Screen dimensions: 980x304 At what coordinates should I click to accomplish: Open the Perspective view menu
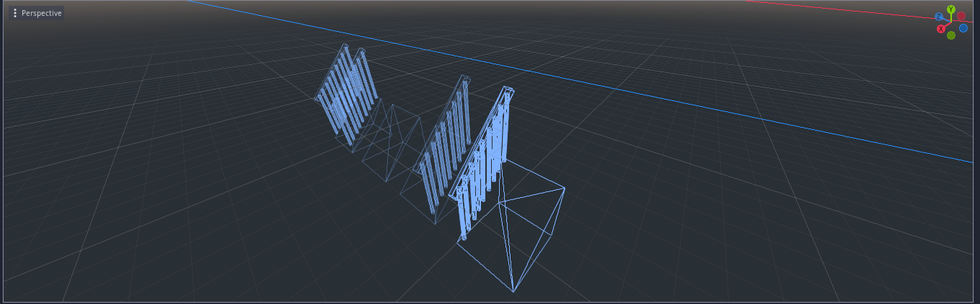pyautogui.click(x=37, y=13)
